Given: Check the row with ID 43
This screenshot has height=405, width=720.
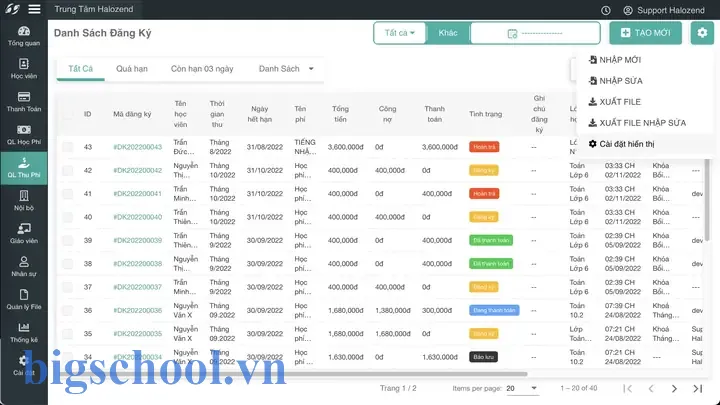Looking at the screenshot, I should point(68,147).
